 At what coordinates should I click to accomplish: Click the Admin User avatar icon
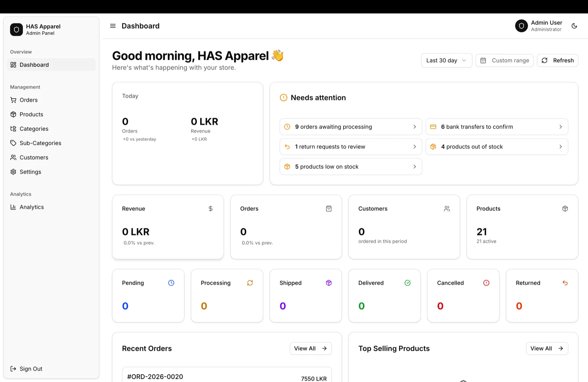521,26
